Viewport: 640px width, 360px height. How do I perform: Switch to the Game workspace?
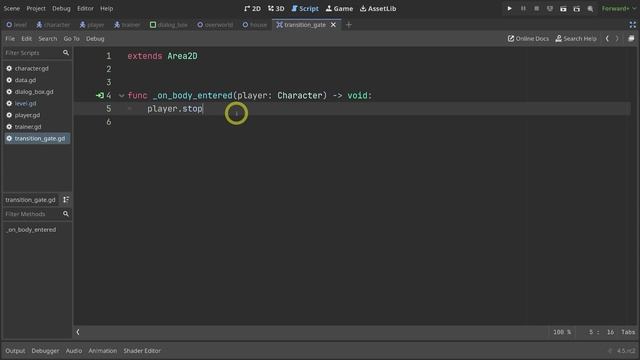pos(339,8)
